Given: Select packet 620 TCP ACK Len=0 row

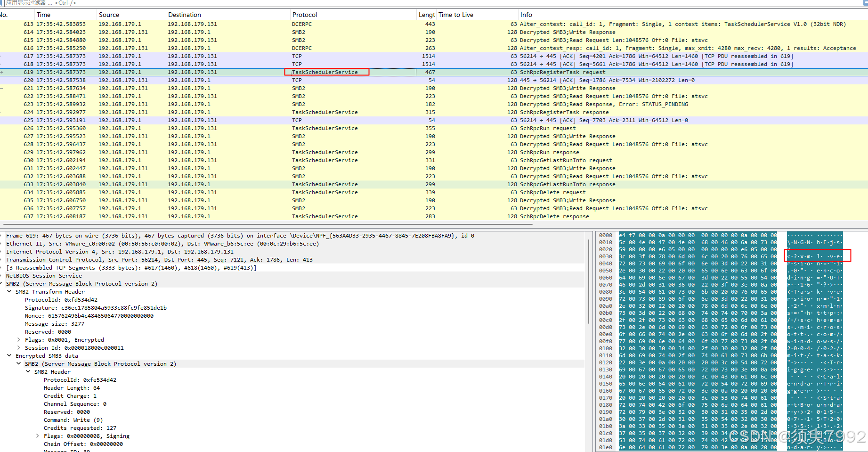Looking at the screenshot, I should 434,80.
